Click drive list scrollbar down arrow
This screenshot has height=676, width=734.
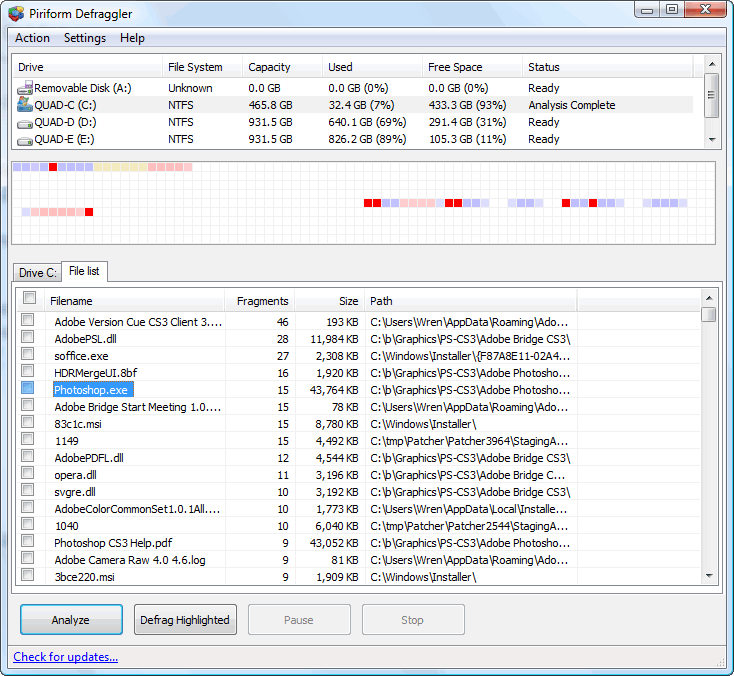point(712,140)
